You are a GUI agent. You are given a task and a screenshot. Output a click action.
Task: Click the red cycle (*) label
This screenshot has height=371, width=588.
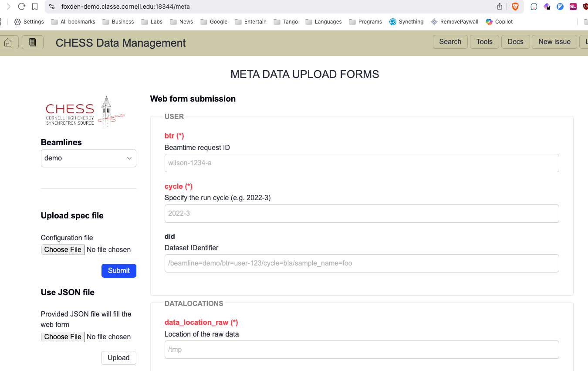[179, 187]
